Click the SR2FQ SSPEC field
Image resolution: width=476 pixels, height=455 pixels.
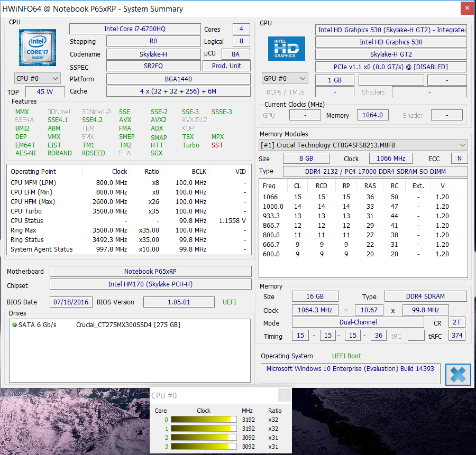click(153, 66)
